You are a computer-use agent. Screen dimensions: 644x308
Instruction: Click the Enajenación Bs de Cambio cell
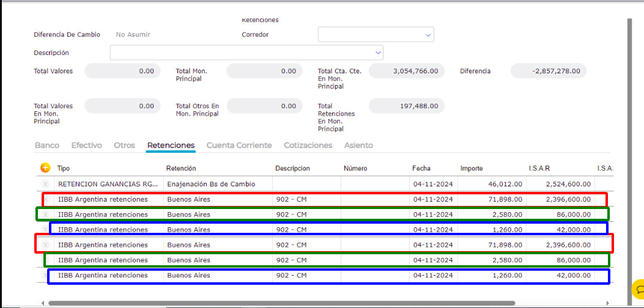click(210, 184)
